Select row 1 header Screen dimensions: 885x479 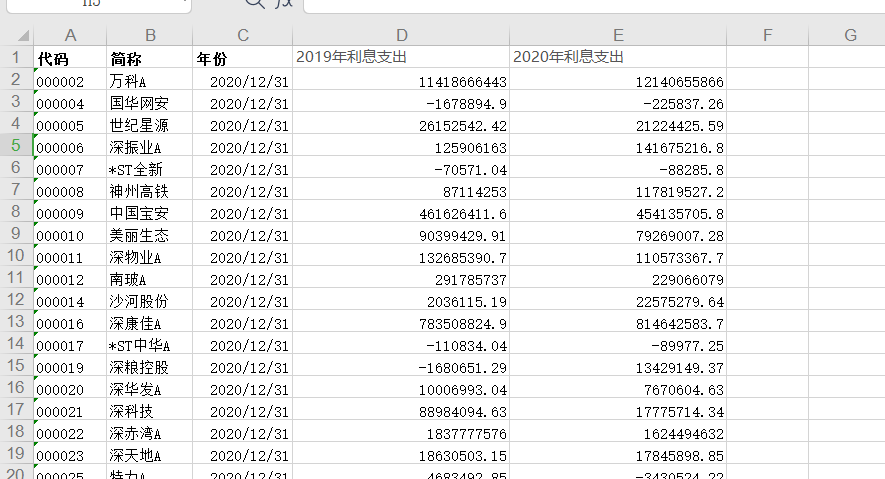[16, 57]
